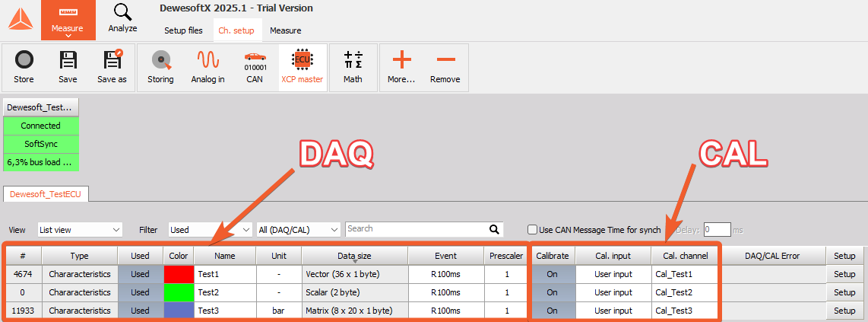The image size is (868, 322).
Task: Open the Math module
Action: (x=353, y=68)
